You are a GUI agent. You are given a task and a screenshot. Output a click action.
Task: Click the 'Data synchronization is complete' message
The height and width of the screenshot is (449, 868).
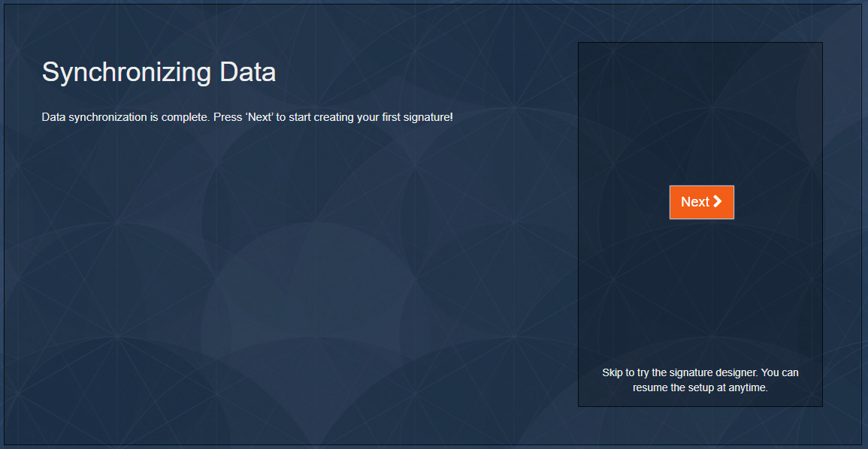[120, 117]
